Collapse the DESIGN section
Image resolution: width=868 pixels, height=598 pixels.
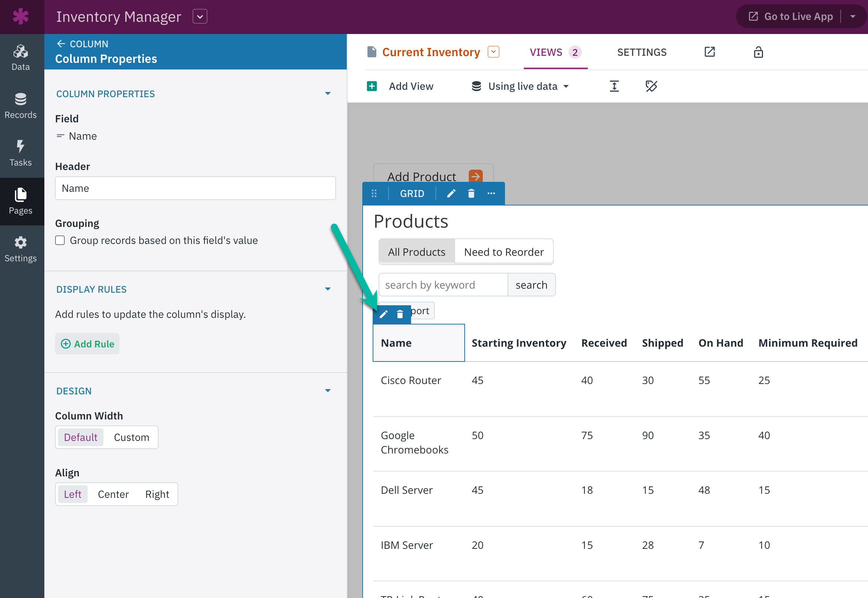tap(328, 391)
